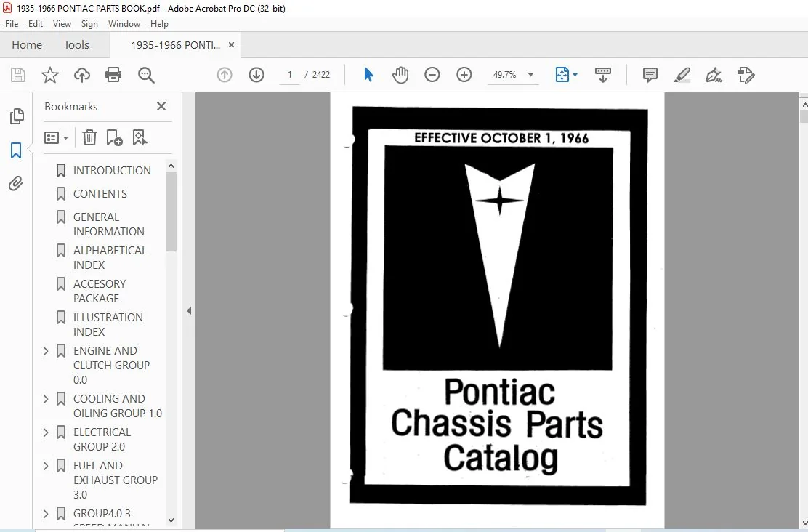Enable scrolling read mode icon
The image size is (808, 532).
(603, 75)
